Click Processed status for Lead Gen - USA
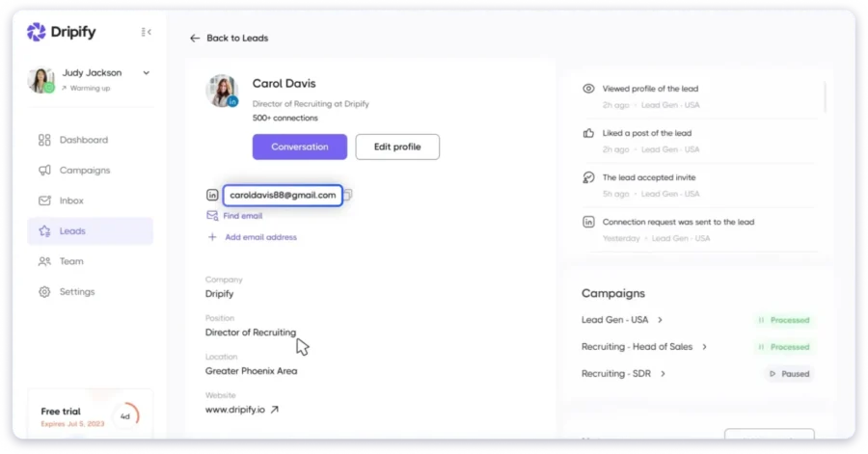This screenshot has width=868, height=454. (784, 320)
